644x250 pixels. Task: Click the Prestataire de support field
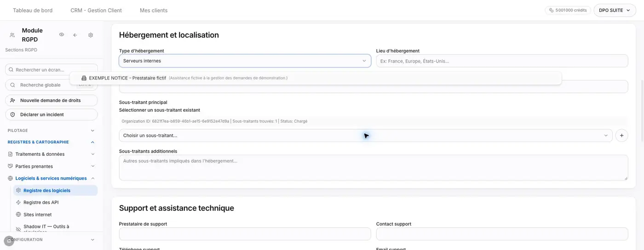click(245, 234)
